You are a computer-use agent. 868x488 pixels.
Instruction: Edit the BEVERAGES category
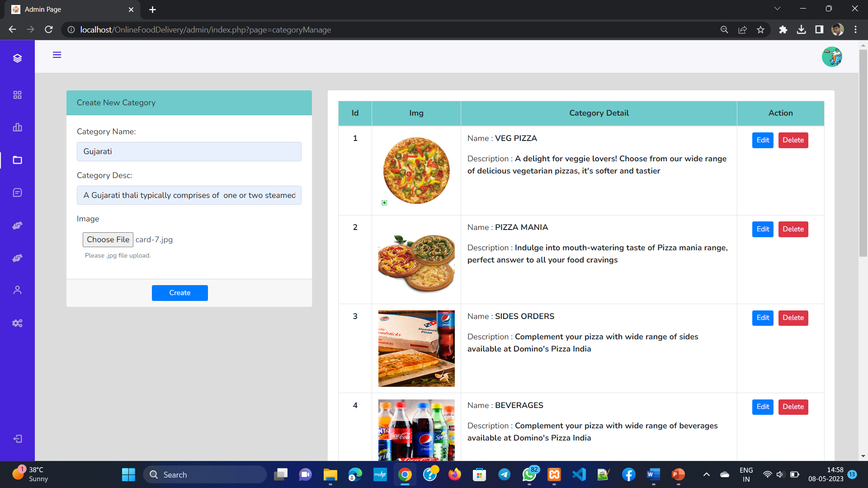[763, 407]
